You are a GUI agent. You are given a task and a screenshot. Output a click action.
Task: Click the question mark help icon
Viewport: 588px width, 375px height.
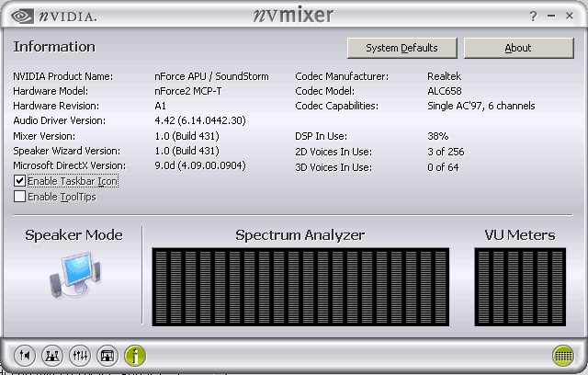[x=533, y=17]
